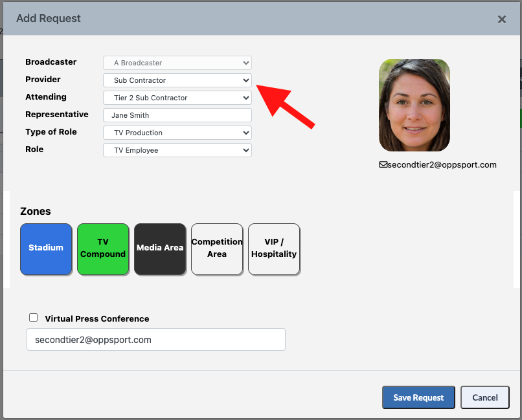
Task: Toggle the Stadium zone
Action: [x=46, y=249]
